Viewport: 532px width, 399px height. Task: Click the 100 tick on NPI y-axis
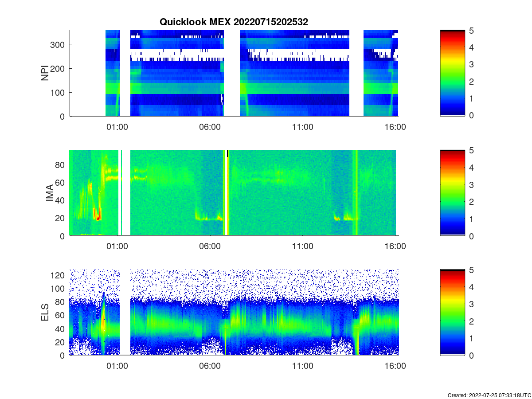click(x=59, y=92)
